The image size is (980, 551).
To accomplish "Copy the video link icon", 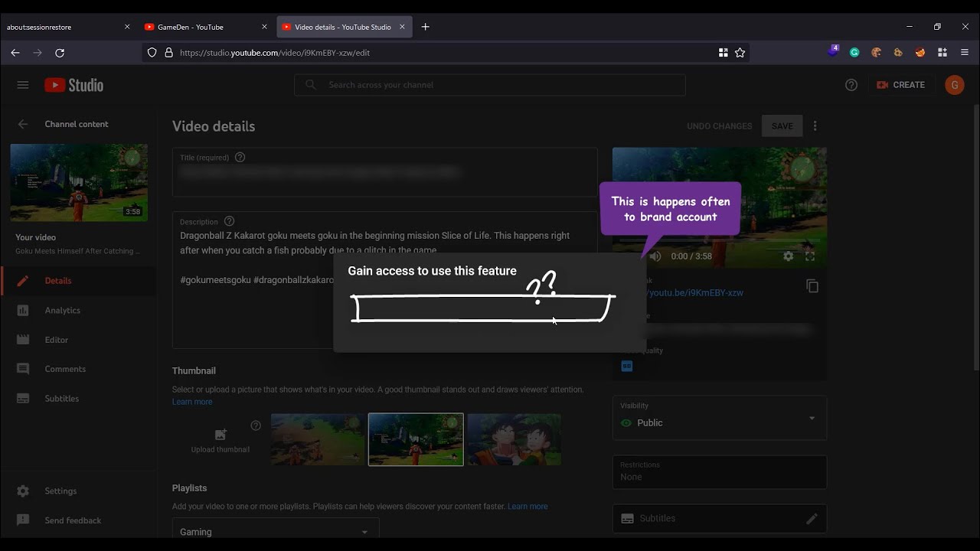I will [x=812, y=286].
